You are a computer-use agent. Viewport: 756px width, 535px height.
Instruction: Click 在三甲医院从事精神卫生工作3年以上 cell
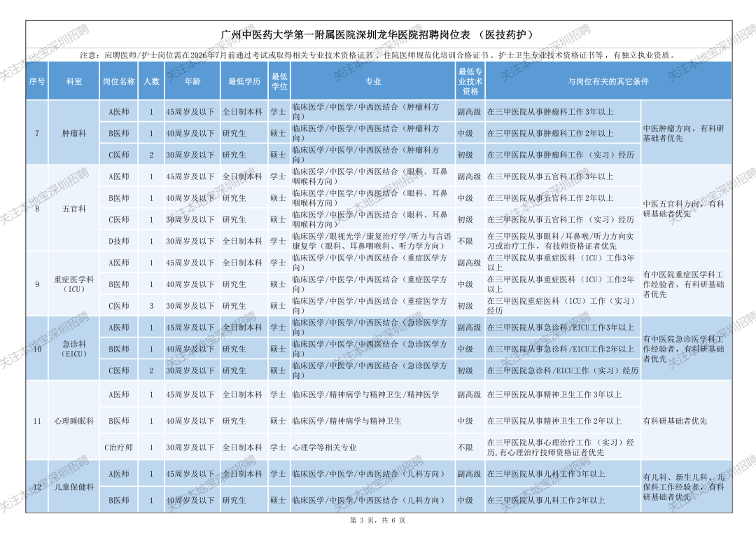pos(563,395)
